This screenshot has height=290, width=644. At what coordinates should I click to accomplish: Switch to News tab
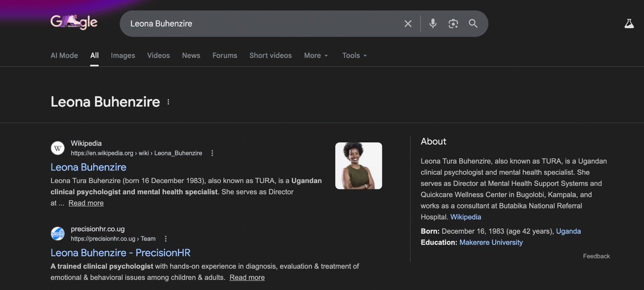tap(191, 55)
